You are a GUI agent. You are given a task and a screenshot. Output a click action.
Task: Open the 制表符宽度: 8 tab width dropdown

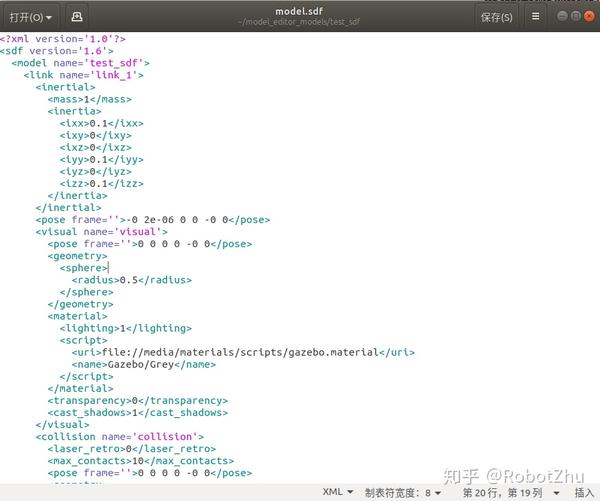[403, 493]
